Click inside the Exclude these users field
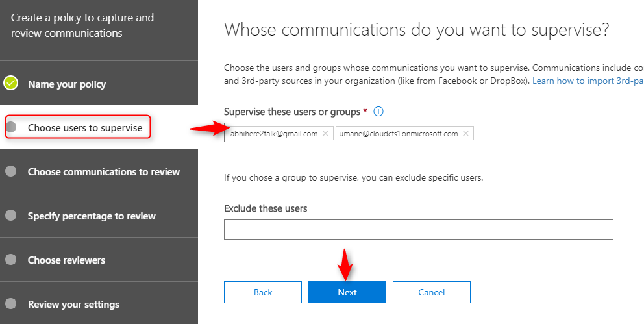This screenshot has height=324, width=644. (x=419, y=230)
